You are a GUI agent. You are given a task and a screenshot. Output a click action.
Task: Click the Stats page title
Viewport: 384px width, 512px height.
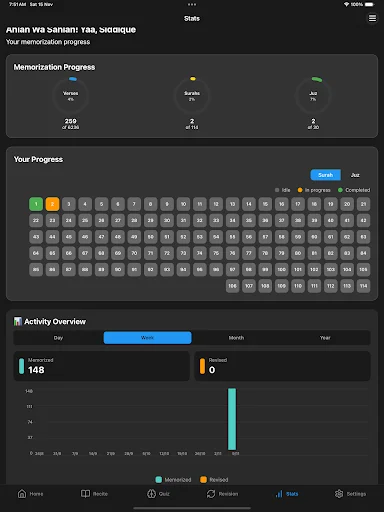pos(192,18)
